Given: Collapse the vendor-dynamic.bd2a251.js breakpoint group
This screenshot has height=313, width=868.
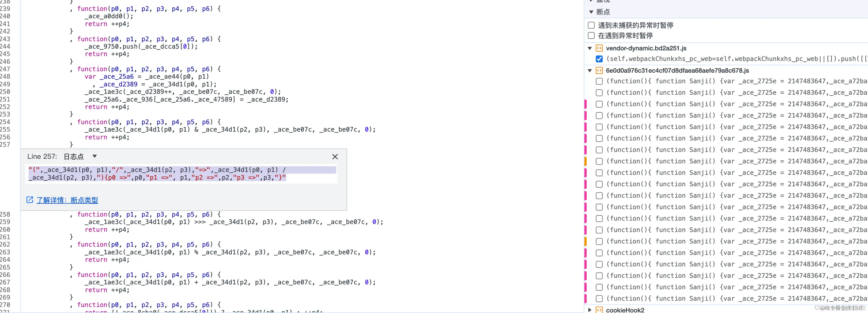Looking at the screenshot, I should (590, 48).
